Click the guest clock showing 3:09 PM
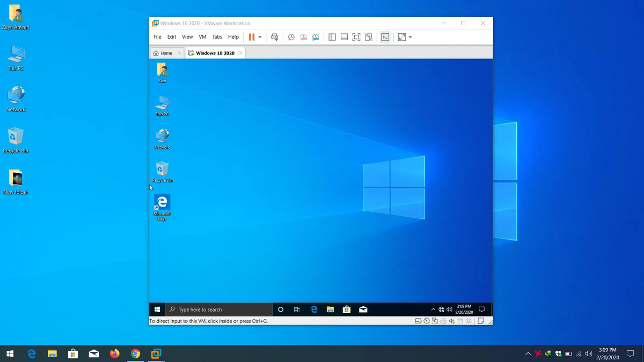Viewport: 644px width, 362px height. (464, 309)
